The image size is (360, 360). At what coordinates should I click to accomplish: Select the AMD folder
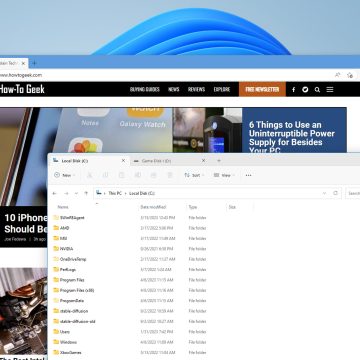pyautogui.click(x=64, y=228)
